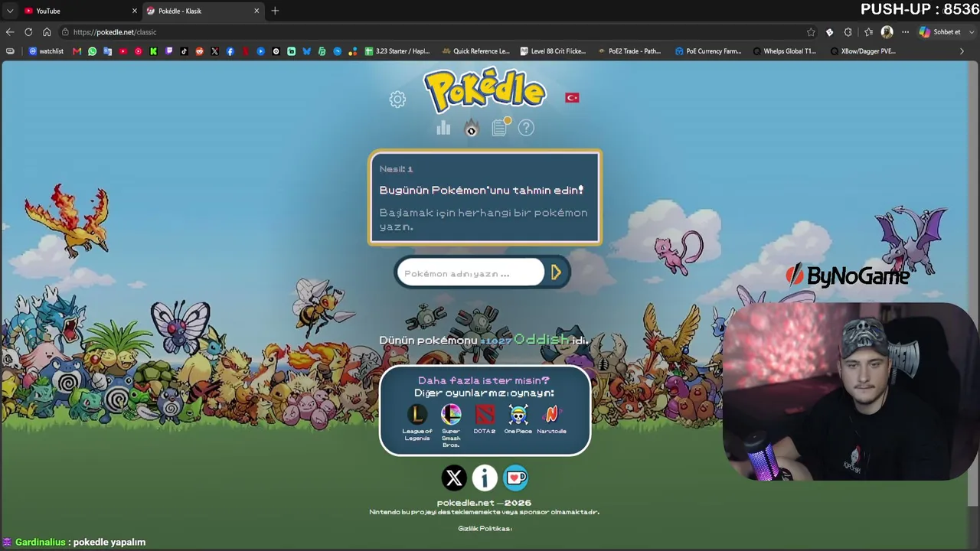This screenshot has height=551, width=980.
Task: Open the Super Smash Bros. game icon
Action: [x=451, y=415]
